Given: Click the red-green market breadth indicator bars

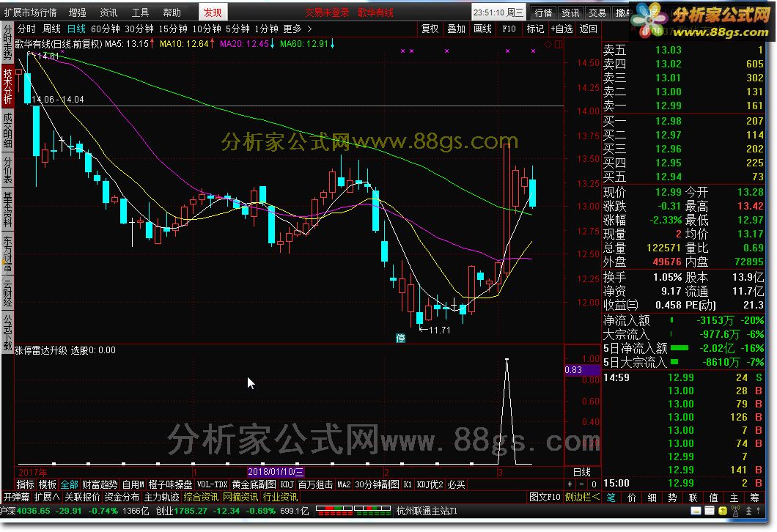Looking at the screenshot, I should click(354, 511).
